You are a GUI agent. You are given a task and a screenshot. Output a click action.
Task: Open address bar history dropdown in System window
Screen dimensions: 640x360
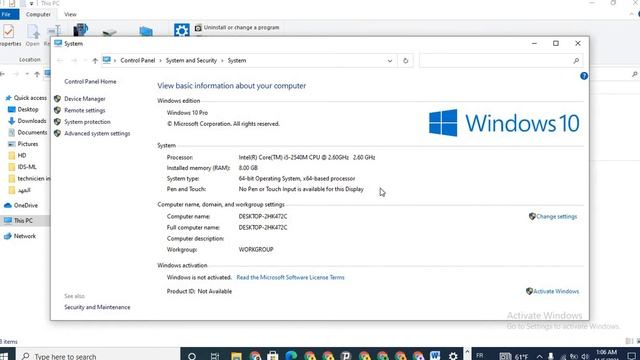tap(390, 61)
